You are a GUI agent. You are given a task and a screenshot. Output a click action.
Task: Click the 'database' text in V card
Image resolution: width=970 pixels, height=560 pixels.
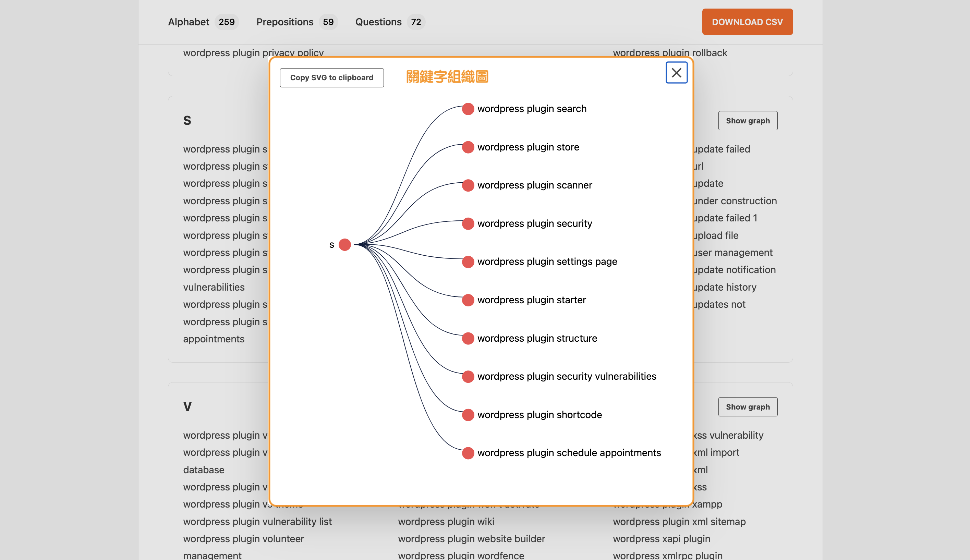pyautogui.click(x=204, y=470)
